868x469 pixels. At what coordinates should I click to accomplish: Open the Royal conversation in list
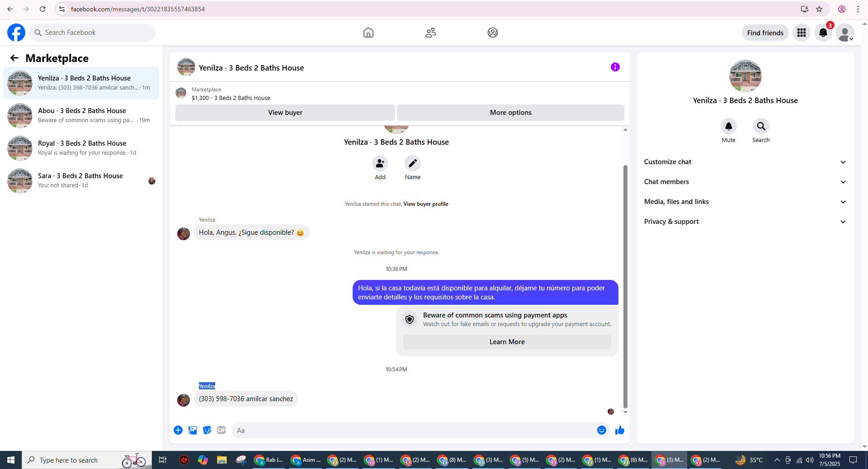[x=81, y=148]
